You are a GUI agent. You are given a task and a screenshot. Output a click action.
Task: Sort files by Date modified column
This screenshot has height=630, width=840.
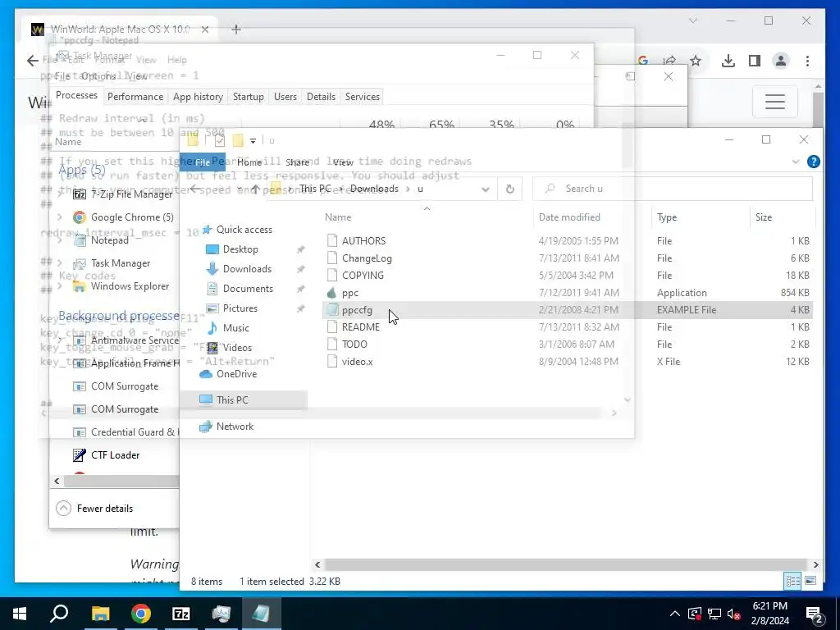pos(569,217)
